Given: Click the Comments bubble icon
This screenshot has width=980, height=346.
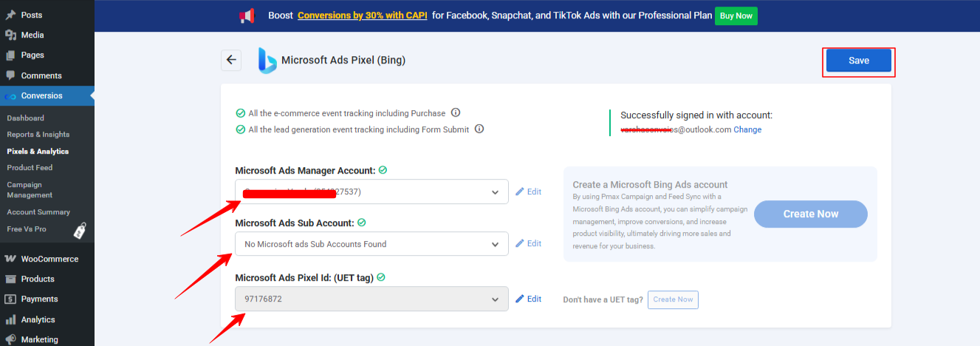Looking at the screenshot, I should point(10,75).
